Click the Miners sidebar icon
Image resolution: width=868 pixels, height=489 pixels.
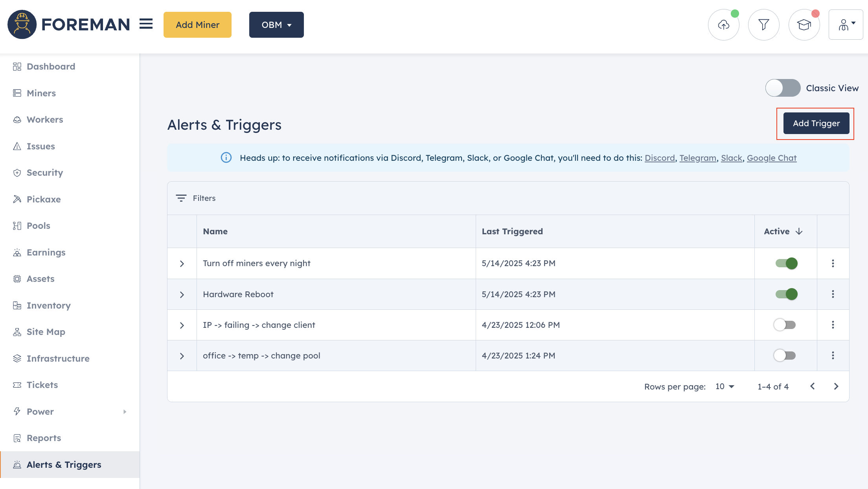point(17,93)
